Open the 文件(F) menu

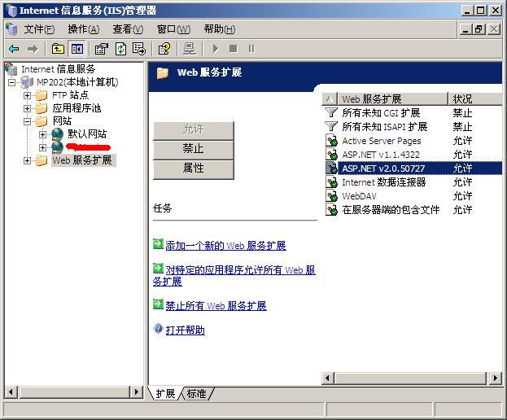[x=38, y=28]
